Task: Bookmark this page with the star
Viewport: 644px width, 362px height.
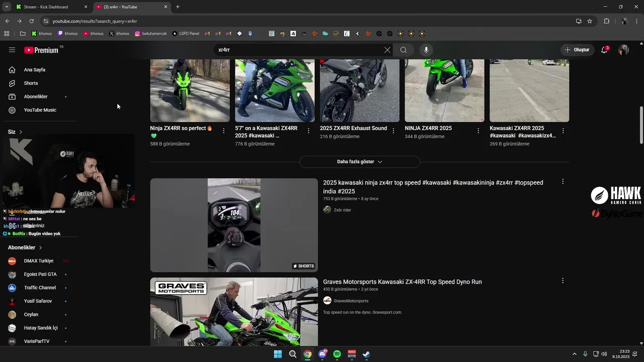Action: pos(590,21)
